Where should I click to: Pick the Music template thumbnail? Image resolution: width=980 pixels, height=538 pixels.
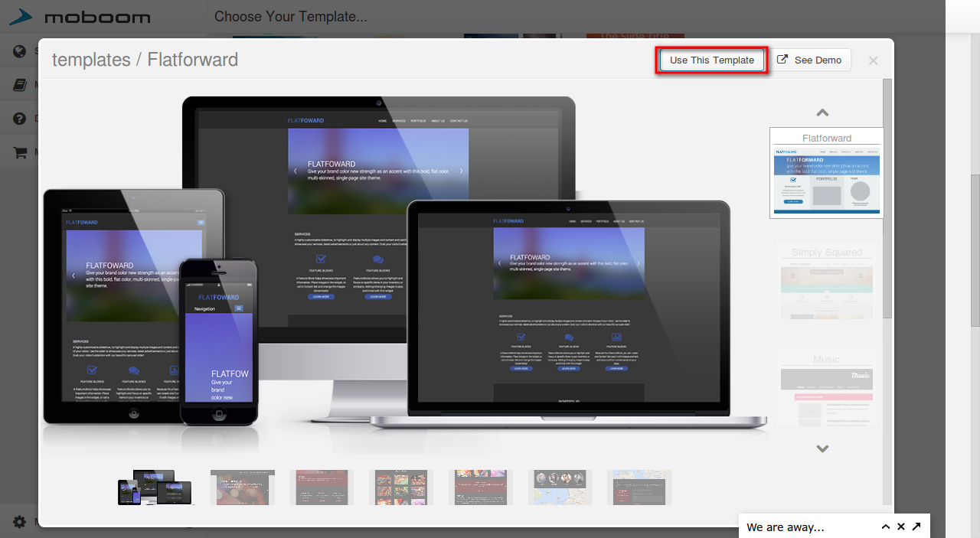pyautogui.click(x=826, y=389)
